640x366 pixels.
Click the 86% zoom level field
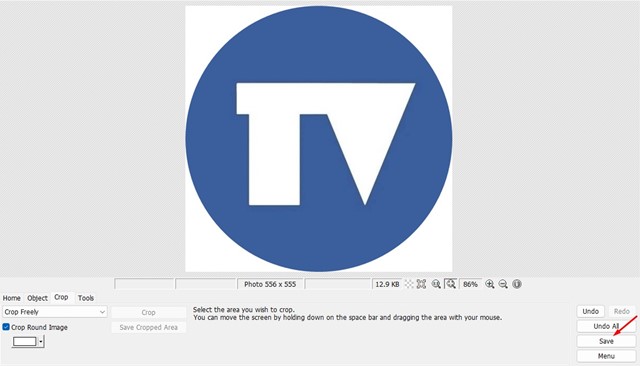[470, 284]
